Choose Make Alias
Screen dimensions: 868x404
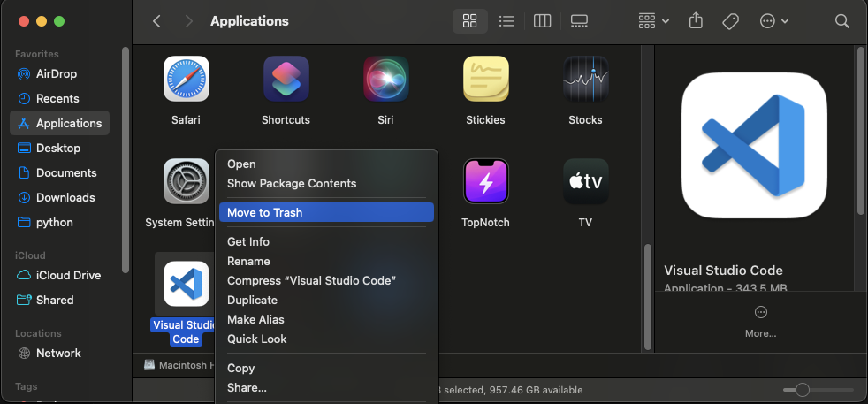coord(327,319)
